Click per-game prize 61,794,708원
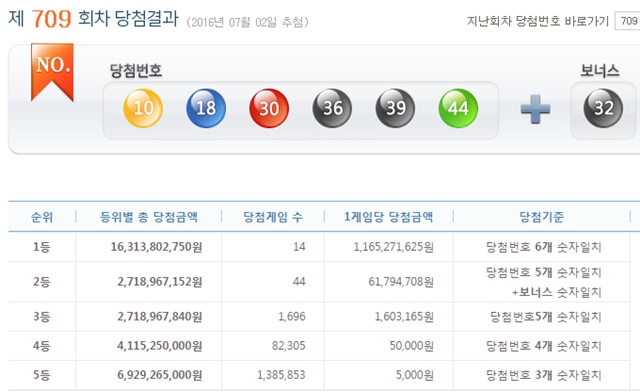 401,282
